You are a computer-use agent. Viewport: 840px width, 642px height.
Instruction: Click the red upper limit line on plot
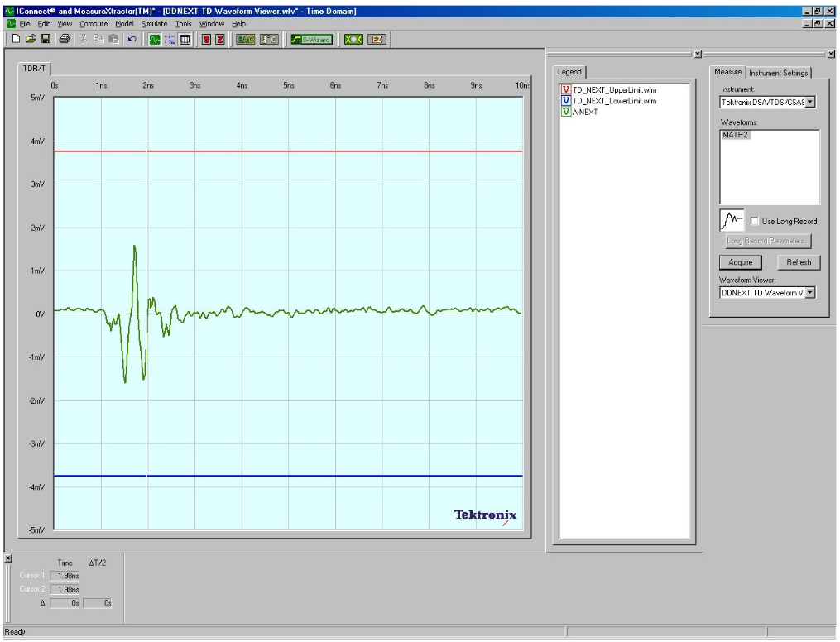point(288,151)
